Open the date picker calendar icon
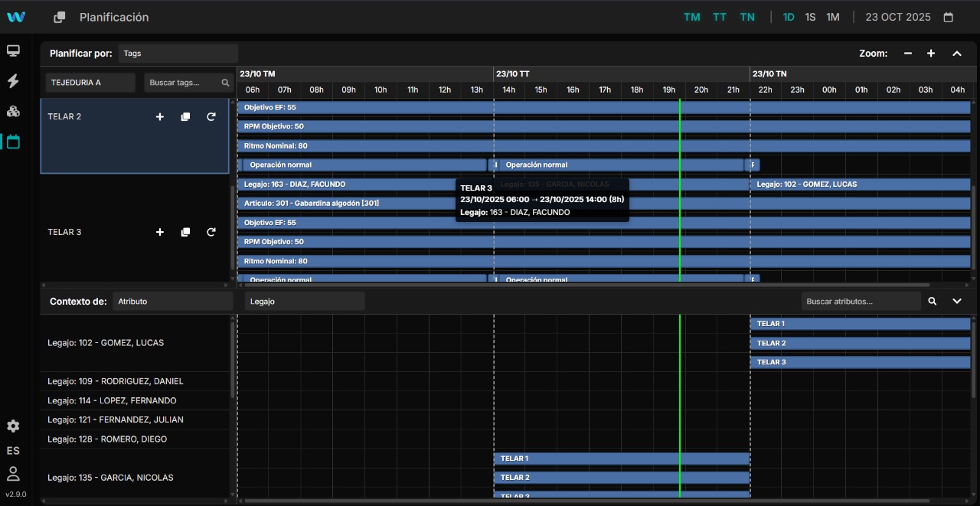Viewport: 980px width, 506px height. (x=949, y=17)
